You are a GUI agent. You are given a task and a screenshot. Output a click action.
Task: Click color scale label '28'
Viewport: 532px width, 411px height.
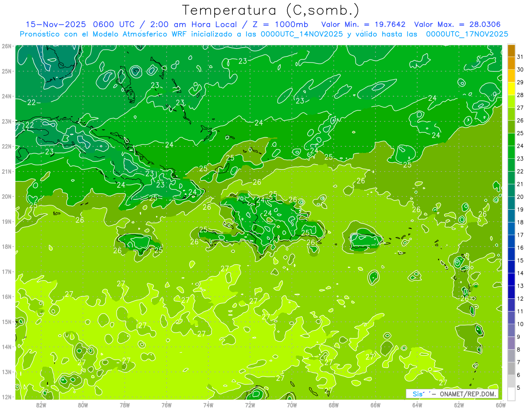click(520, 95)
